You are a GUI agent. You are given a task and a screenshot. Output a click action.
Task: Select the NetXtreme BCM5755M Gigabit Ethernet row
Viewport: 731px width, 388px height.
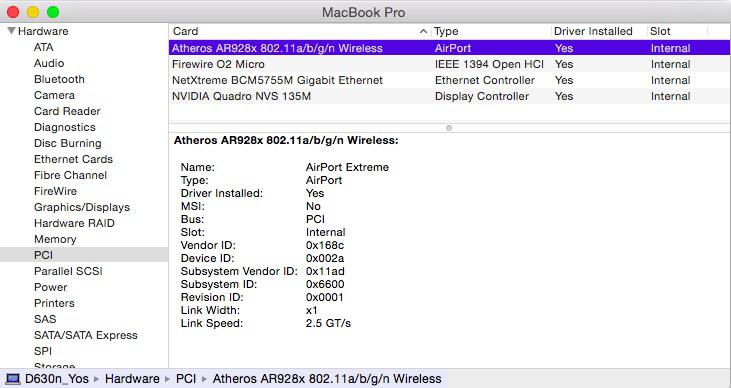(449, 80)
